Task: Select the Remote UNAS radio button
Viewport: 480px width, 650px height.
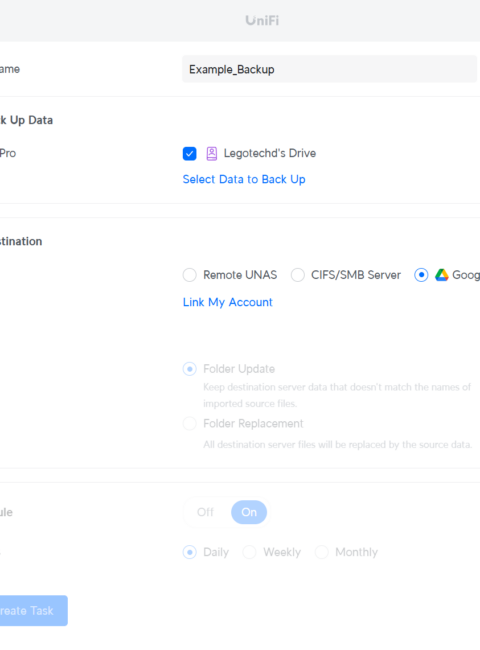Action: click(x=190, y=275)
